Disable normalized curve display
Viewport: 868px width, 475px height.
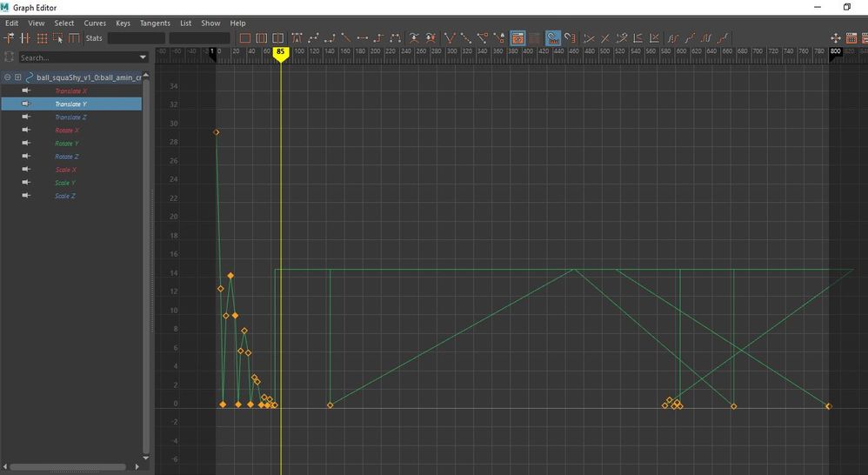coord(605,38)
